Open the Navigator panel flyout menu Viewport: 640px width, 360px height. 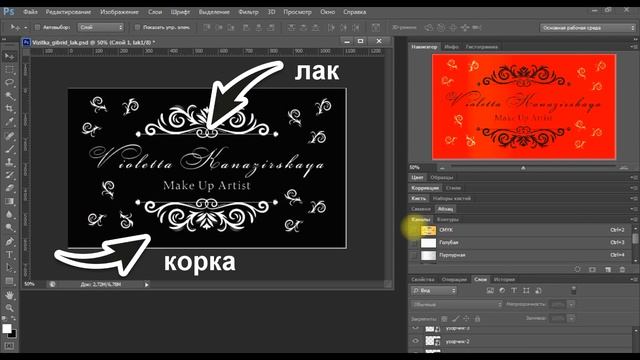(x=633, y=47)
